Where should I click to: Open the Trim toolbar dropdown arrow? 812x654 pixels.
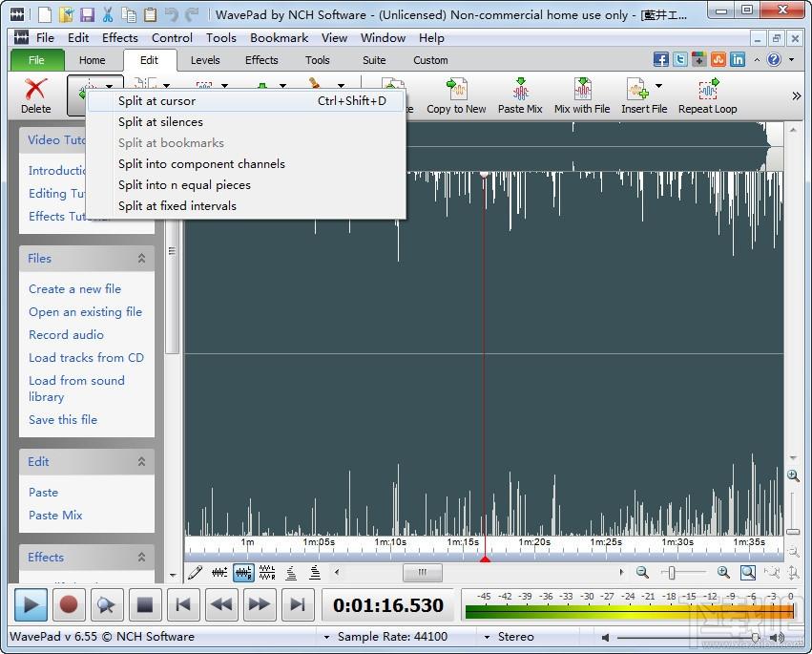click(x=225, y=86)
